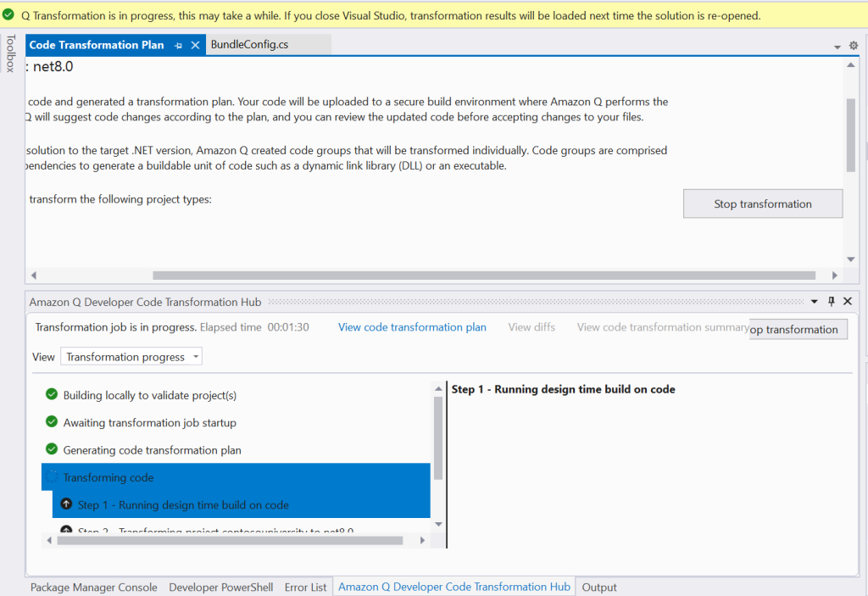Open the document tab list dropdown arrow
The image size is (868, 596).
tap(837, 48)
